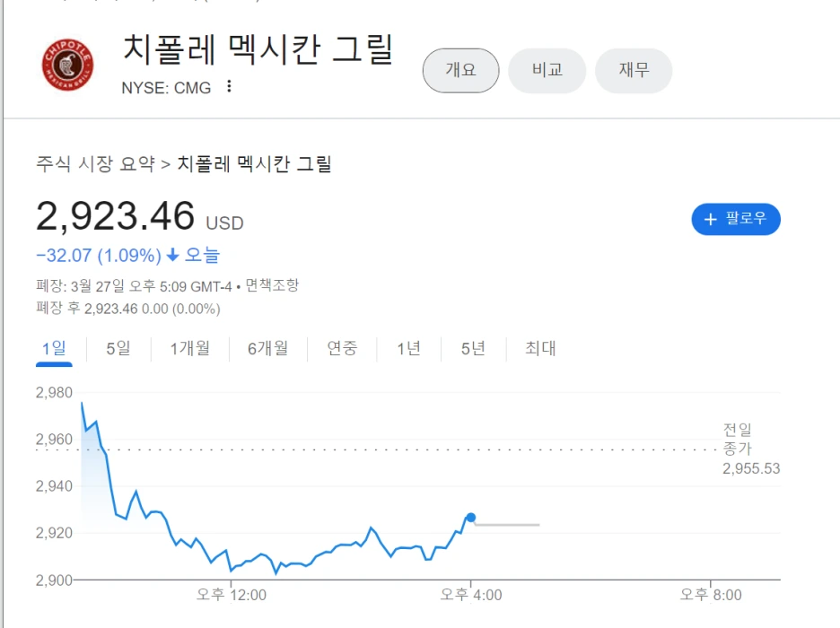Select the 1년 chart range

tap(408, 348)
